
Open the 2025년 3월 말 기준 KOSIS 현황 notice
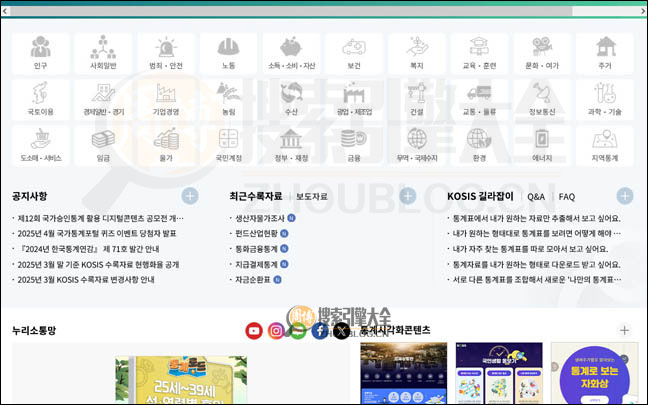coord(98,264)
